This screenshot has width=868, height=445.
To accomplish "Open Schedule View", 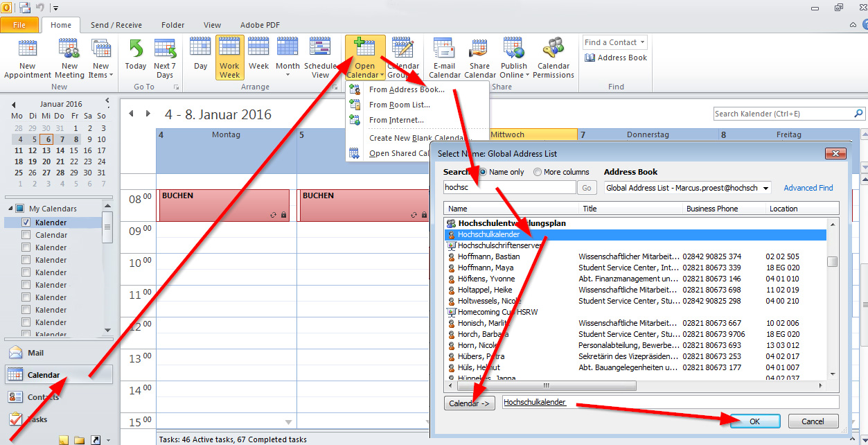I will 320,58.
